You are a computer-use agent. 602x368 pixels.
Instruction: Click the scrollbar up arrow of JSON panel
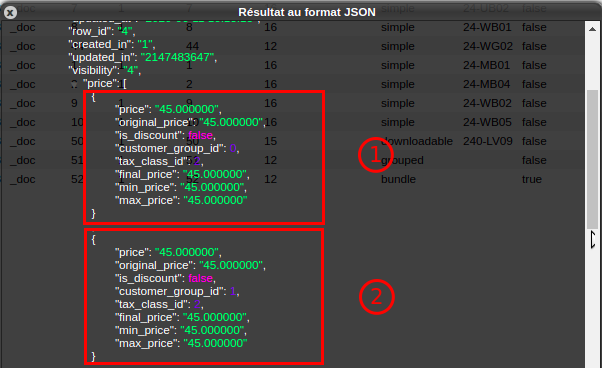tap(592, 29)
